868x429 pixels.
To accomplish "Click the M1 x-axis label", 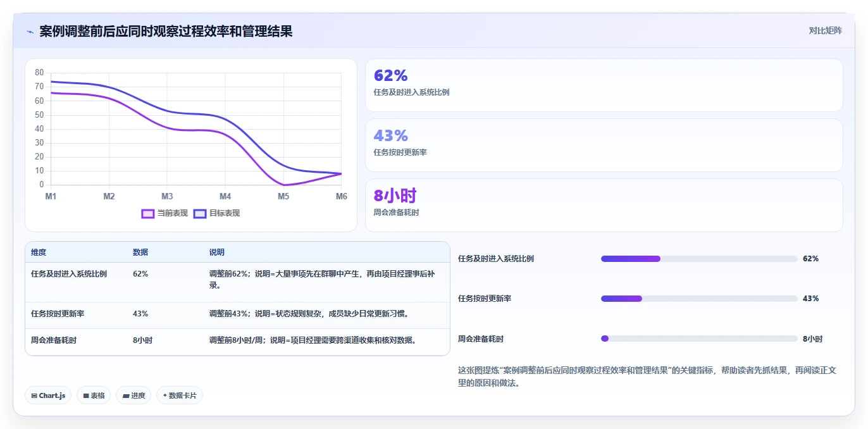I will (x=51, y=197).
